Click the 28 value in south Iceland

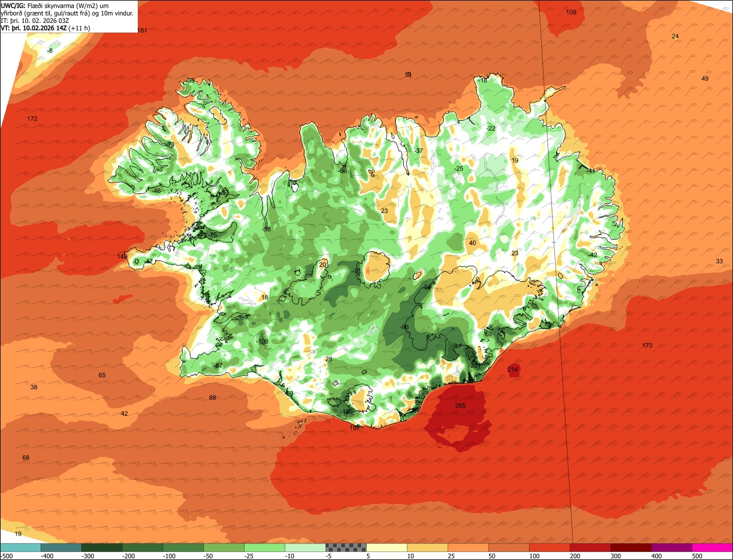pyautogui.click(x=329, y=359)
